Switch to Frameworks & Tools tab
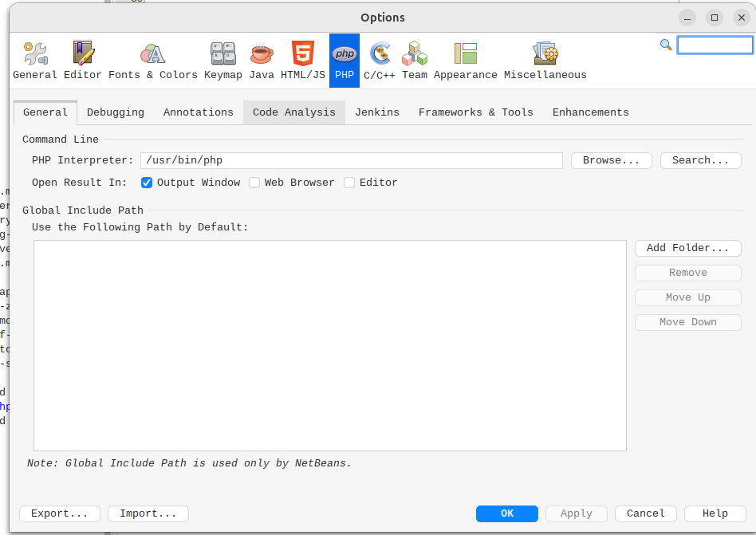This screenshot has width=756, height=535. tap(475, 112)
